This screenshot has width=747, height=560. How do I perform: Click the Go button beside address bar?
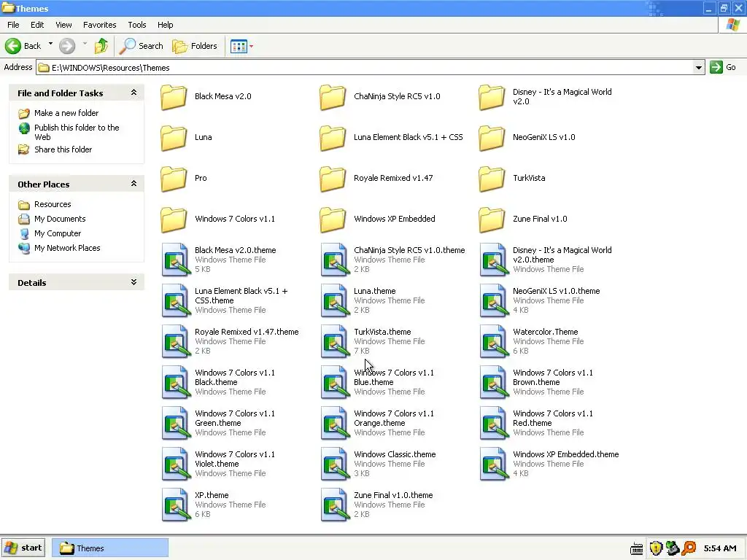click(x=723, y=67)
